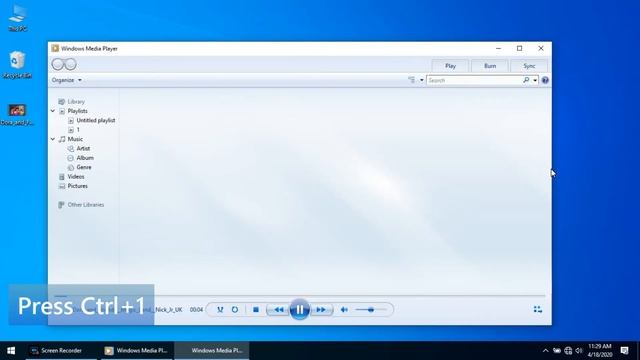Click the search magnifier icon
Image resolution: width=640 pixels, height=360 pixels.
(x=526, y=80)
